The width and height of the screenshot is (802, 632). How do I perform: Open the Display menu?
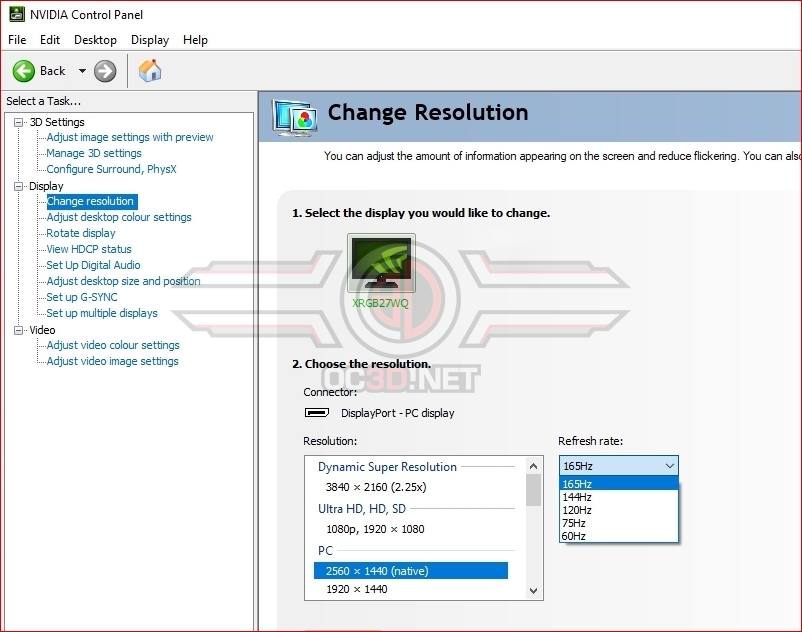150,40
